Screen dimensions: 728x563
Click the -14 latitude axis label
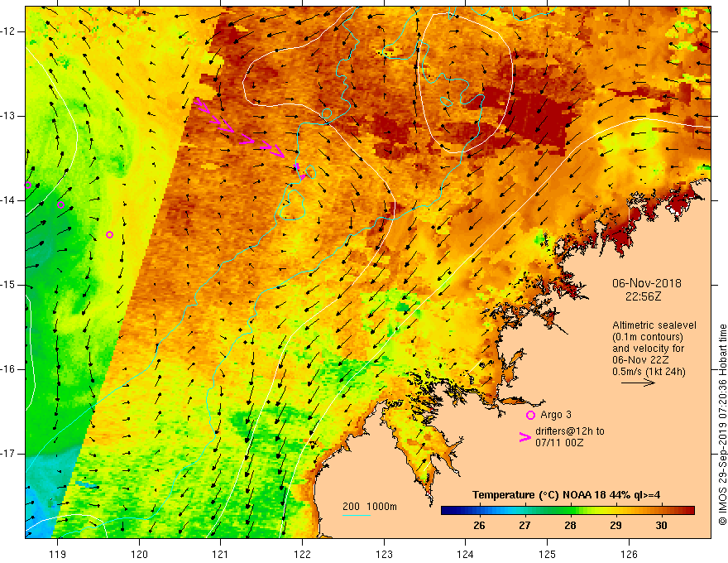point(9,200)
